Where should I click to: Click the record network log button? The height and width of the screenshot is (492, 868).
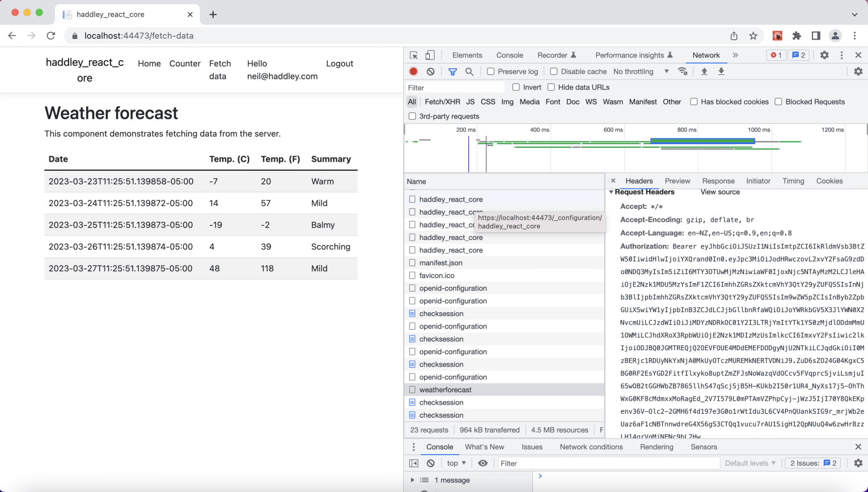(413, 72)
